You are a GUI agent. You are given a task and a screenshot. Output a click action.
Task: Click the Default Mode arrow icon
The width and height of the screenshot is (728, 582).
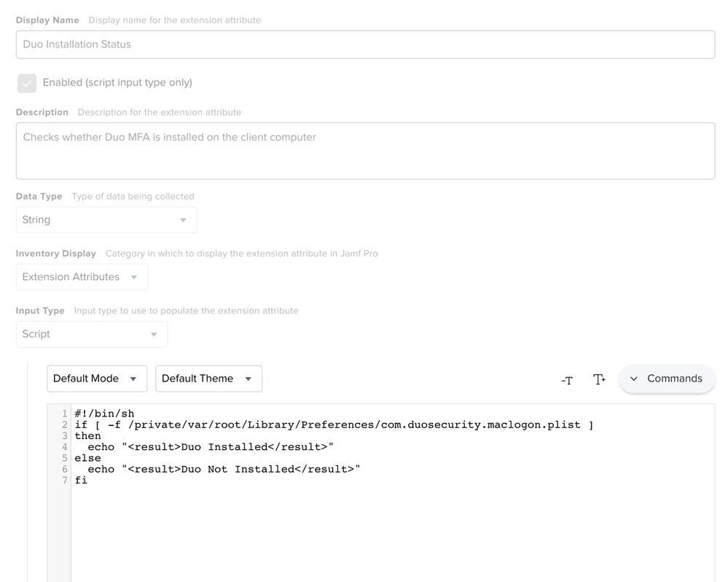133,379
